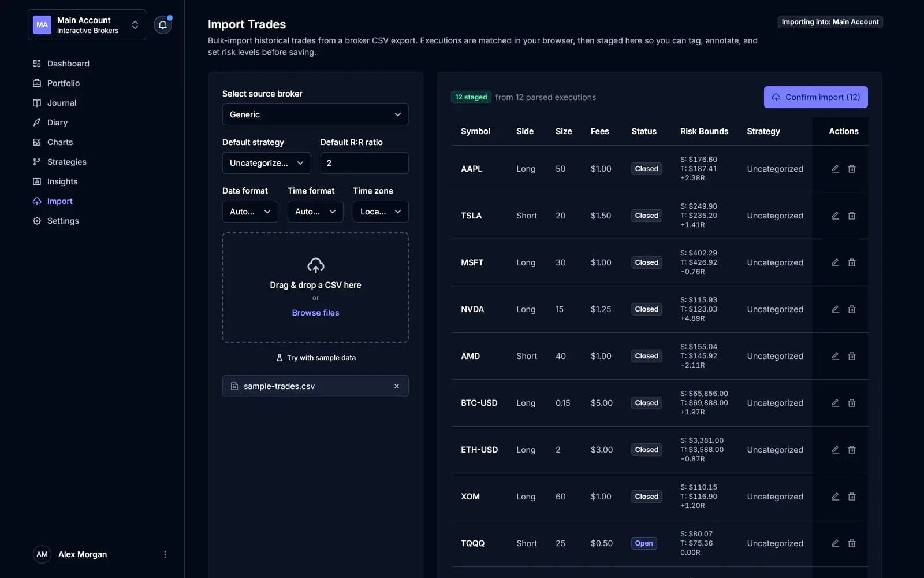Click the 12 staged badge
Screen dimensions: 924x578
point(471,97)
